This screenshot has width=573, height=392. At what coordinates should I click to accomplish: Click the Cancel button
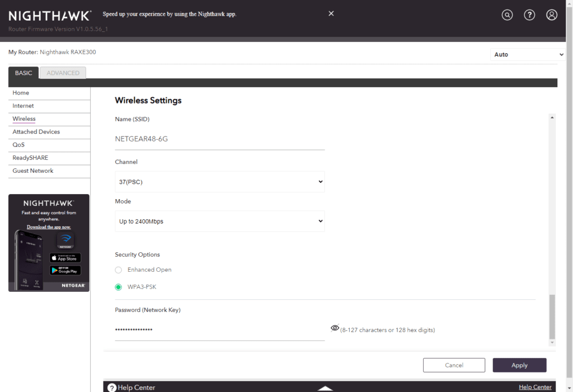click(x=454, y=365)
